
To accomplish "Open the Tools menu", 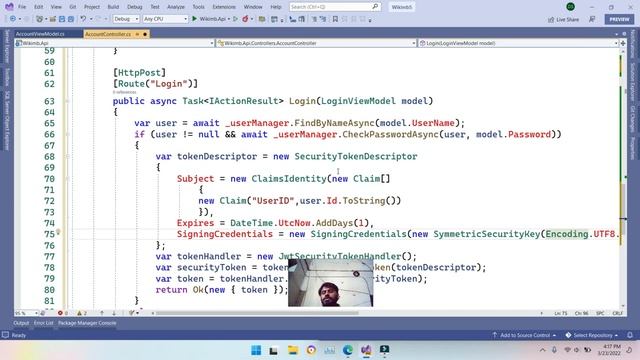I will click(198, 7).
